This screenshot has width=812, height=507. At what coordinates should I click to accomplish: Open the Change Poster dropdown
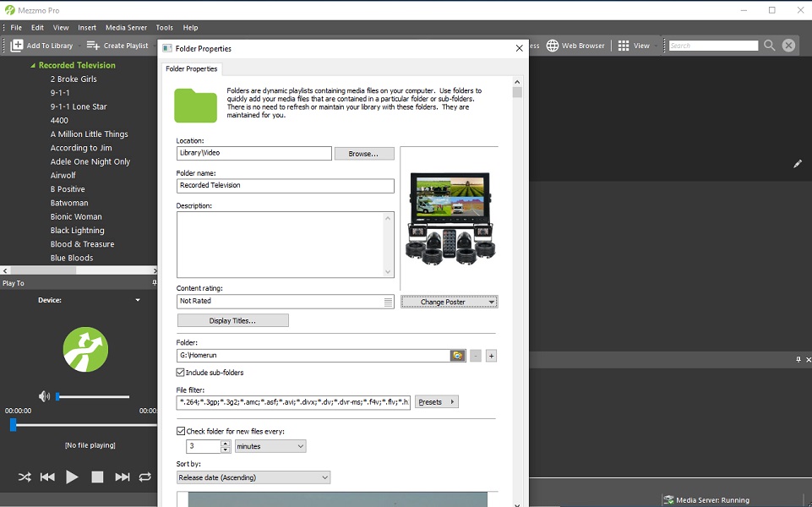pyautogui.click(x=449, y=302)
